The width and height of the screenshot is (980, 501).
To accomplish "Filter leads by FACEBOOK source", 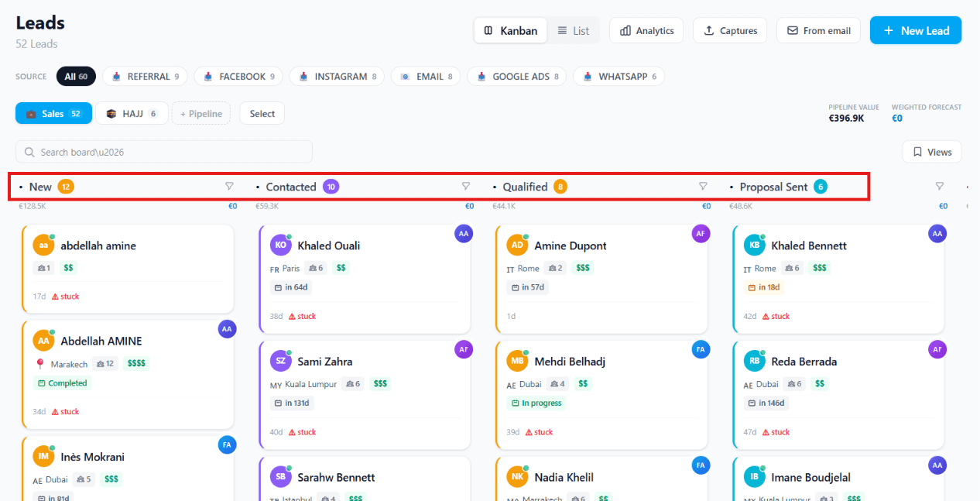I will click(x=238, y=77).
